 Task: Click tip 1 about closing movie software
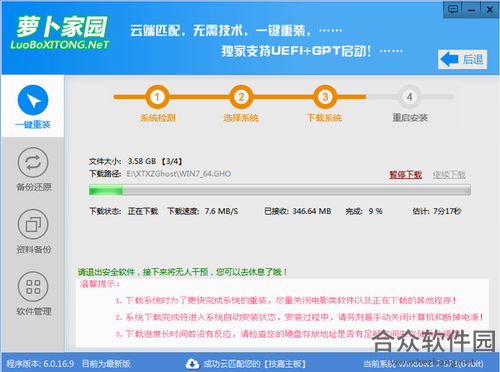[x=286, y=301]
